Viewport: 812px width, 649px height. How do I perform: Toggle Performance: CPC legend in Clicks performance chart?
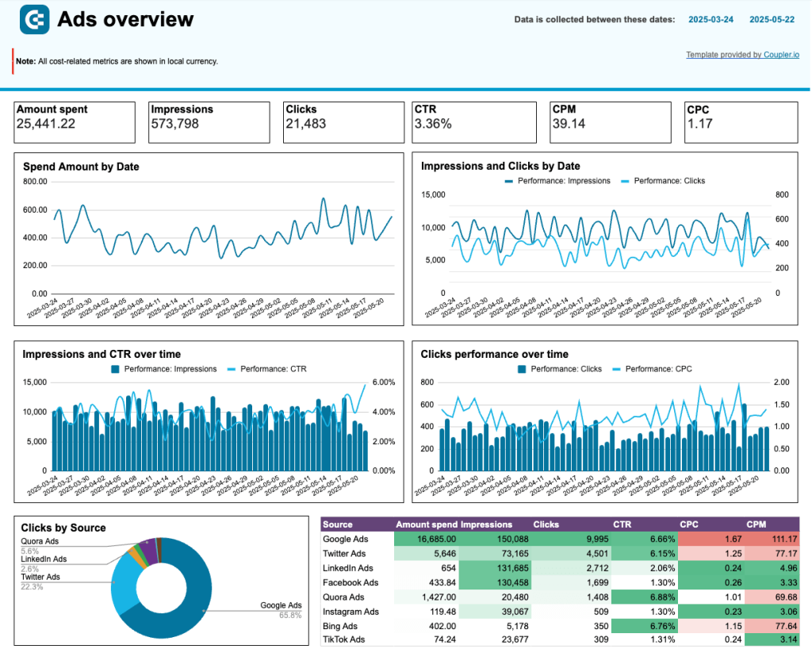click(x=652, y=369)
